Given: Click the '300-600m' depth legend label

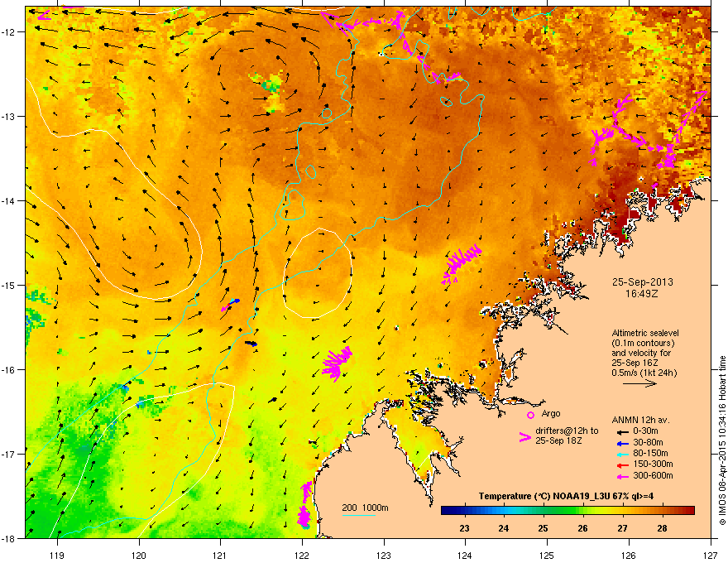Looking at the screenshot, I should (x=653, y=475).
